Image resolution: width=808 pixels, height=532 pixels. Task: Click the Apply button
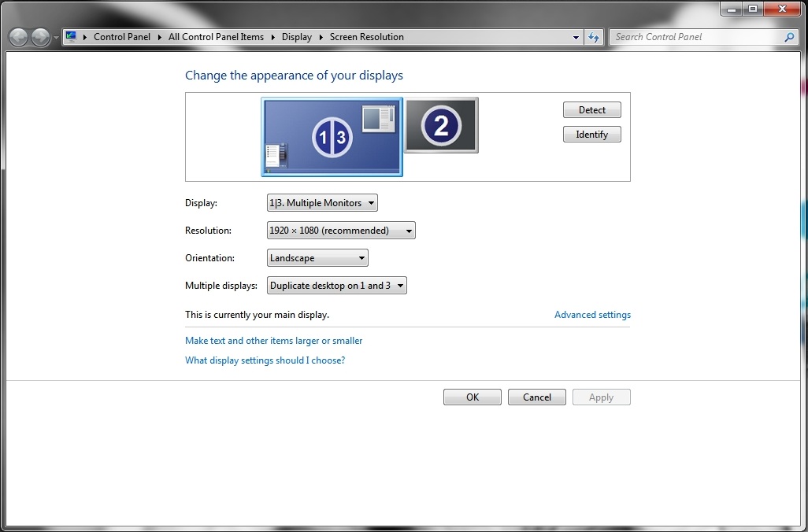[602, 397]
